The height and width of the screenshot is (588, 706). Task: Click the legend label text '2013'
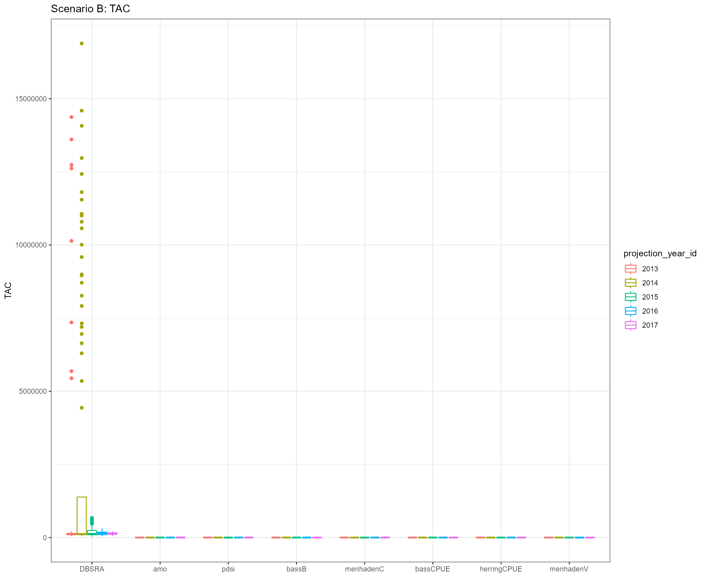650,269
